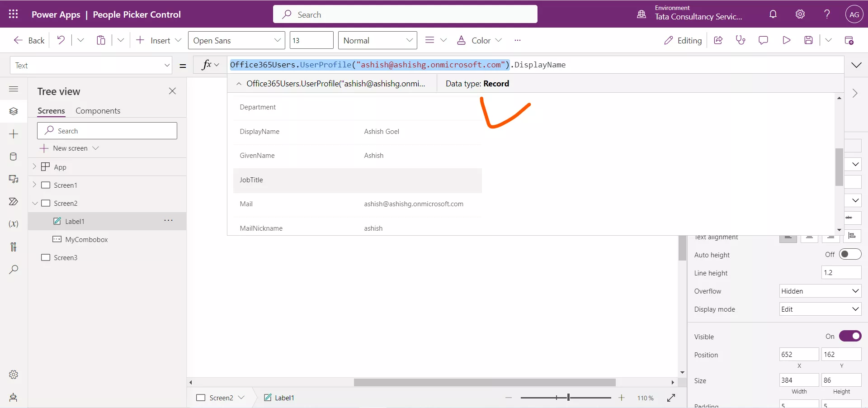Open the Data sources panel
Viewport: 868px width, 408px height.
[x=14, y=157]
